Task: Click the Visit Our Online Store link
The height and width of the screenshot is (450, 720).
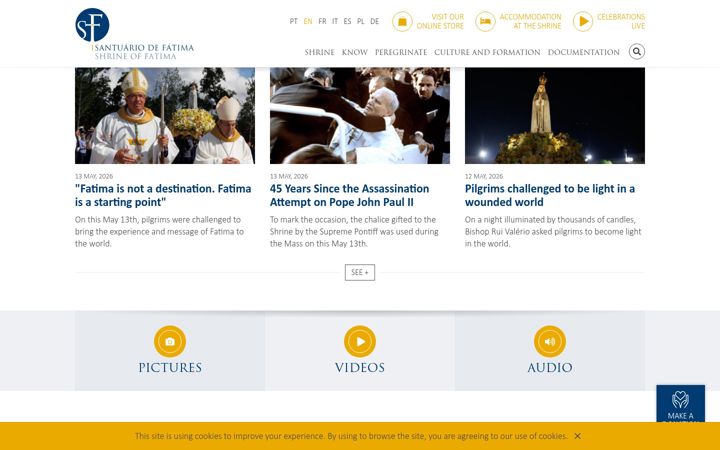Action: (x=440, y=22)
